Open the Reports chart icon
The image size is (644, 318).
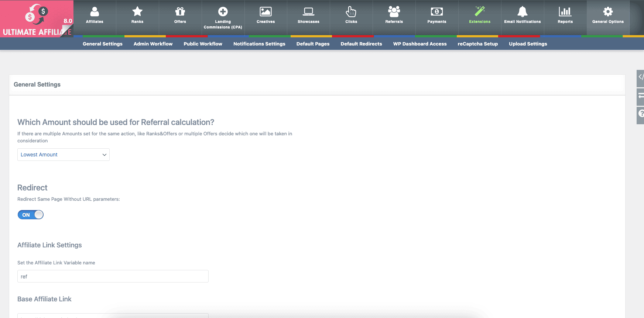click(565, 12)
